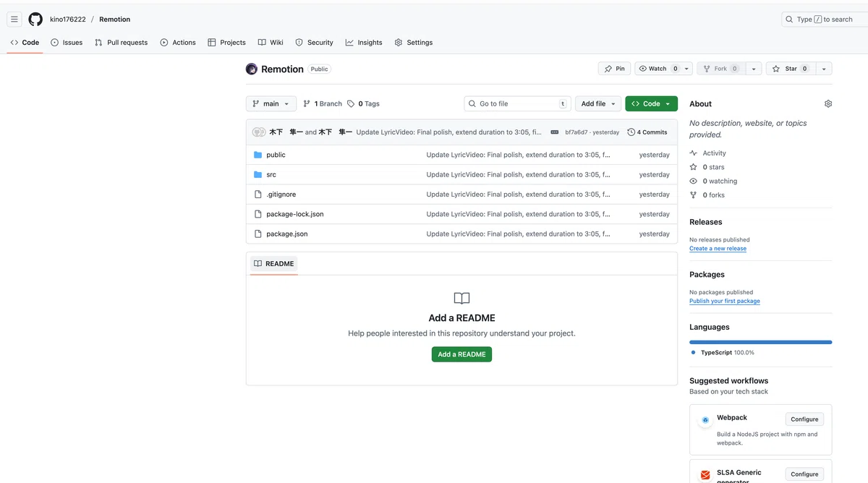Screen dimensions: 868x483
Task: Click the green Add a README button
Action: (x=461, y=354)
